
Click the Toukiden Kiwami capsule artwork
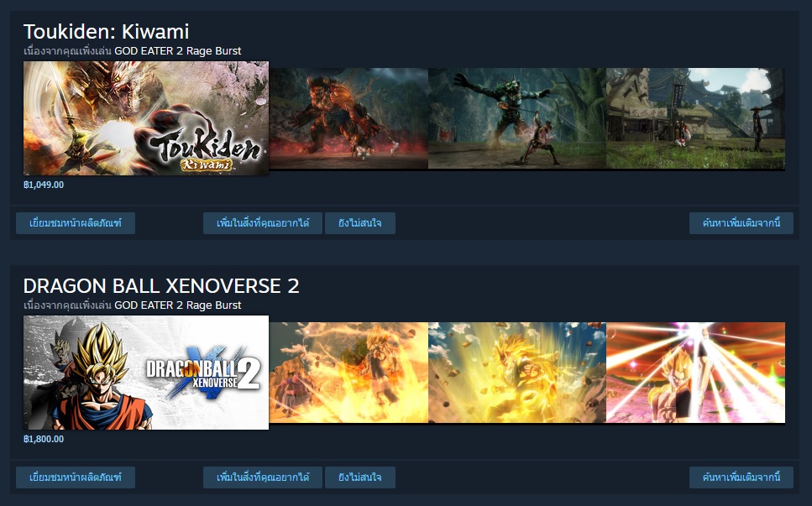(x=146, y=118)
